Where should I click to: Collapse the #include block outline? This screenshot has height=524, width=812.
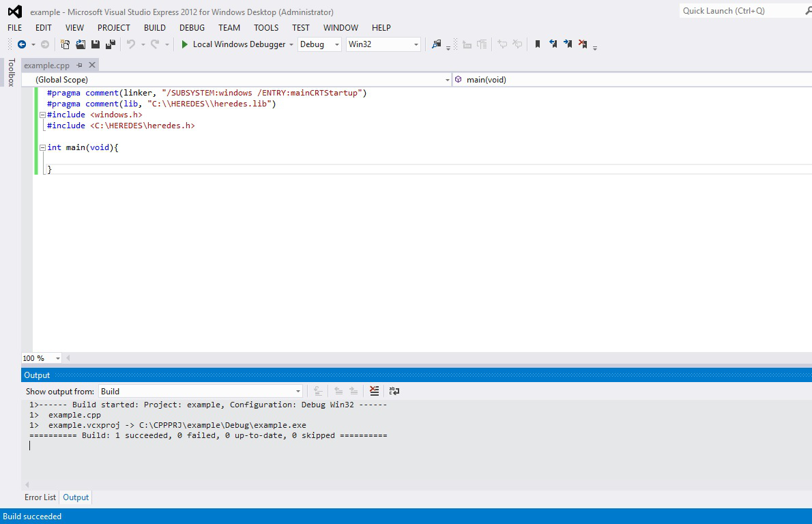[x=42, y=115]
